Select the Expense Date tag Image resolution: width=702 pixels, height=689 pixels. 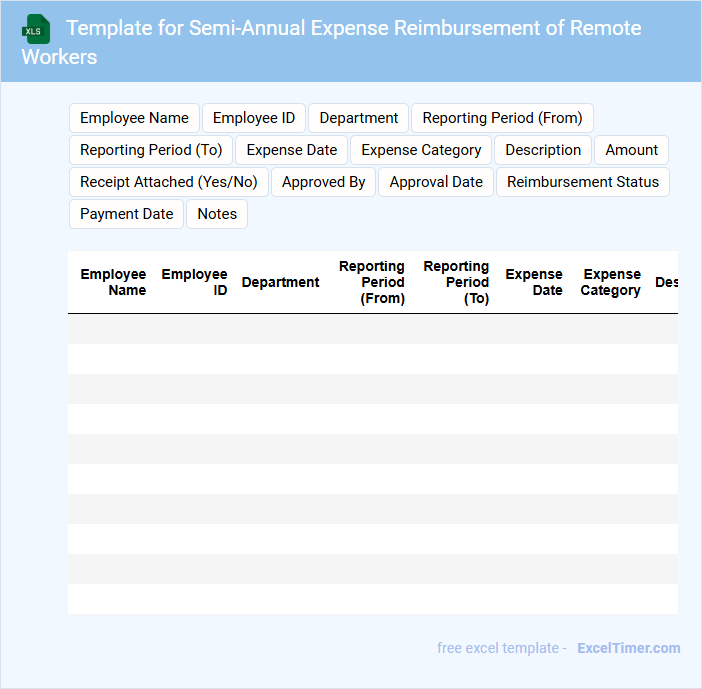[x=292, y=150]
